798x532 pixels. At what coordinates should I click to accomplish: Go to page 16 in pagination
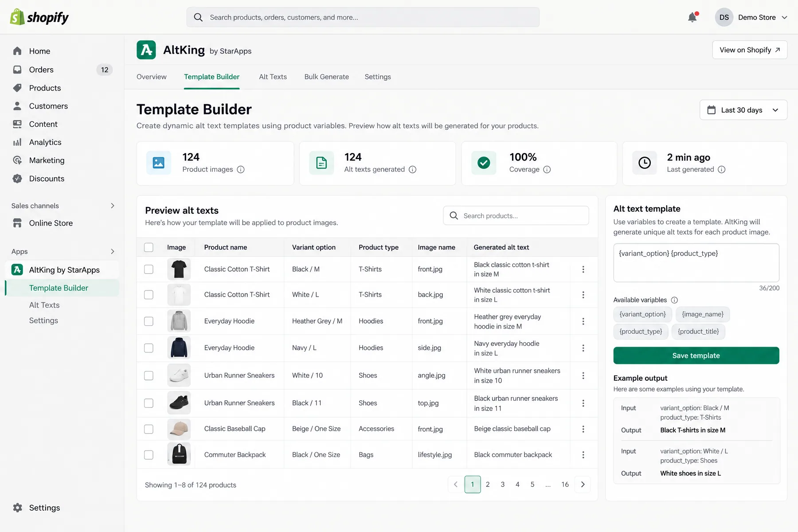(565, 485)
